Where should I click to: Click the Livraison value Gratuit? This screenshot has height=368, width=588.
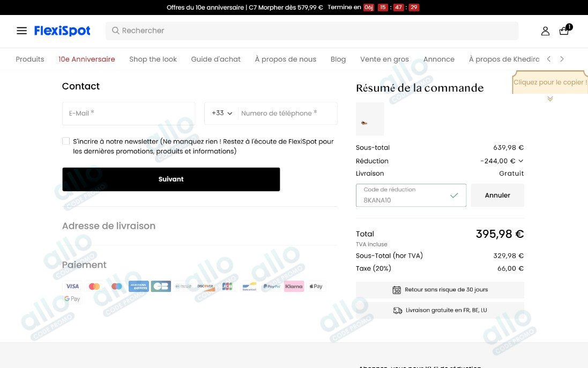coord(511,174)
